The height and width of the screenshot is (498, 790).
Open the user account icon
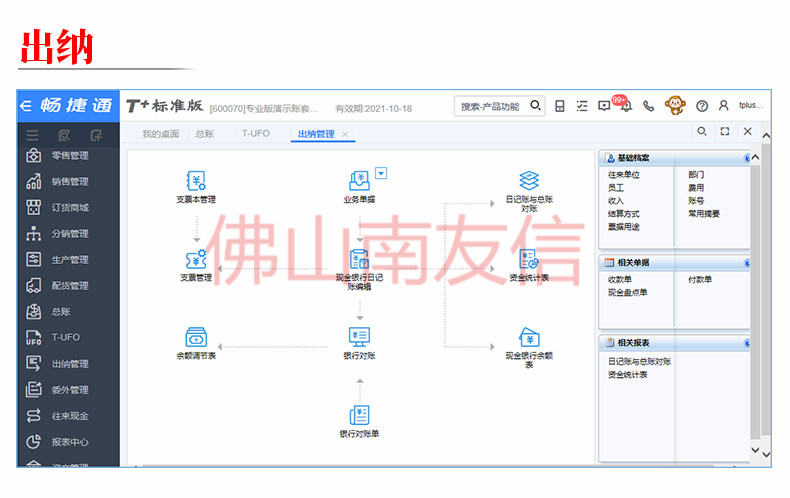[x=723, y=105]
